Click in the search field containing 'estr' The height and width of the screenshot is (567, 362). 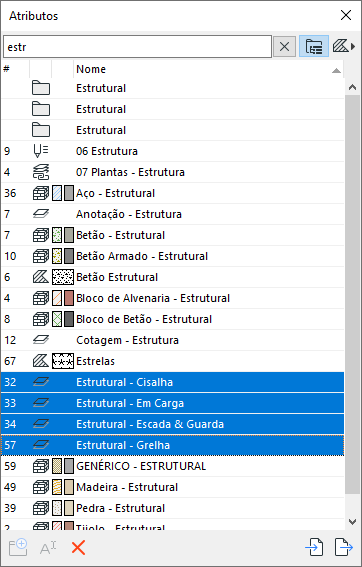[x=137, y=46]
